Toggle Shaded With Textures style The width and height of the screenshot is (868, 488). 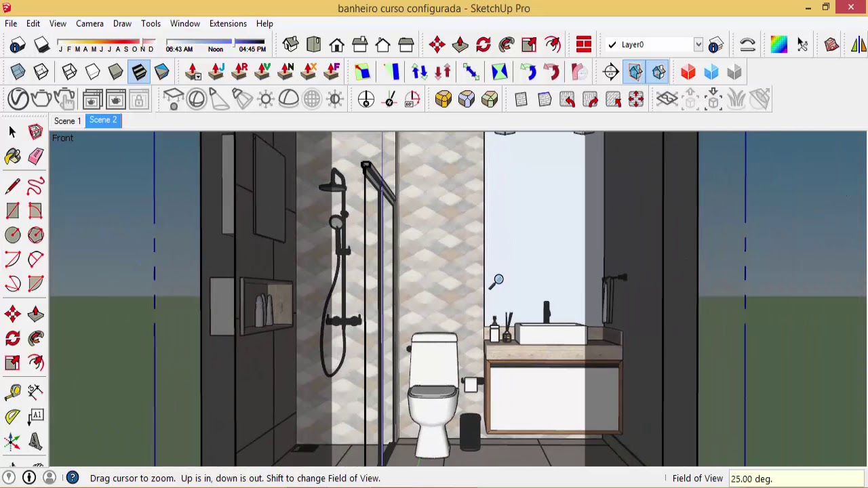click(x=138, y=72)
